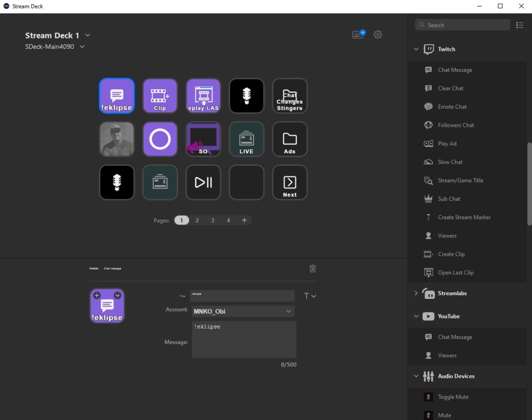Click the actions panel scrollbar
The height and width of the screenshot is (420, 532).
529,183
